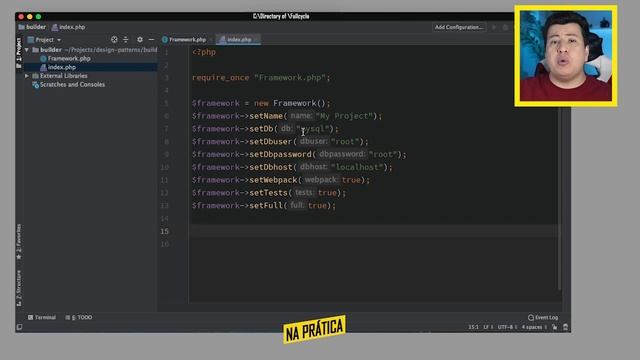640x360 pixels.
Task: Click the 'setDbuser' method call
Action: point(271,142)
